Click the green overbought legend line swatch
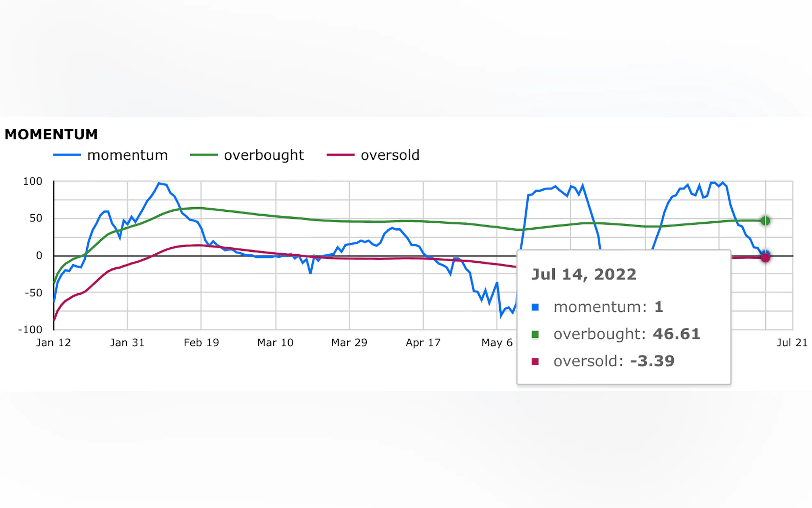The height and width of the screenshot is (508, 812). [x=204, y=155]
